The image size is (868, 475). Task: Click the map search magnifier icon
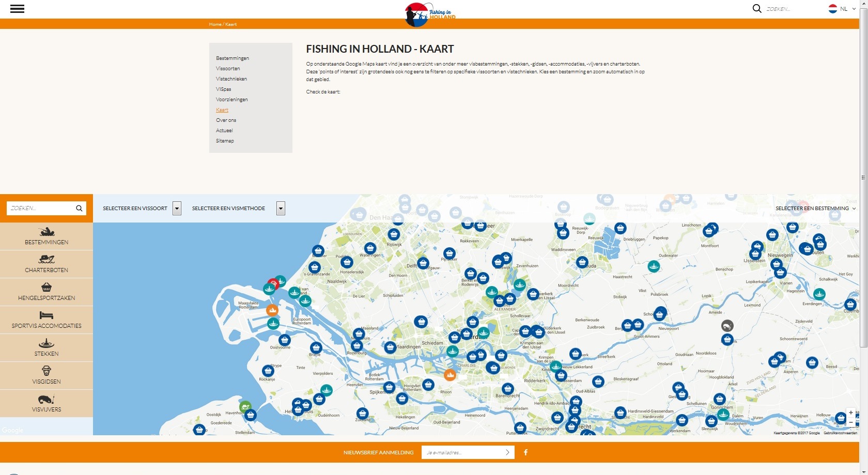(x=79, y=208)
